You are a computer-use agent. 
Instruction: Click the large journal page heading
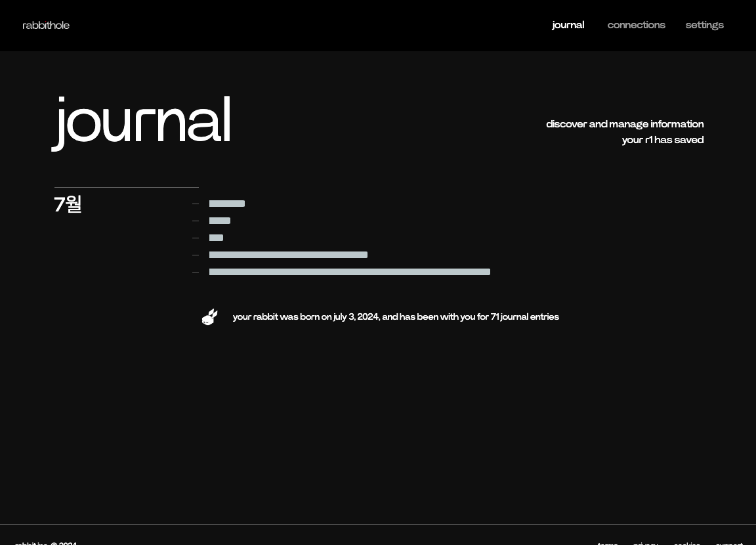pos(141,123)
